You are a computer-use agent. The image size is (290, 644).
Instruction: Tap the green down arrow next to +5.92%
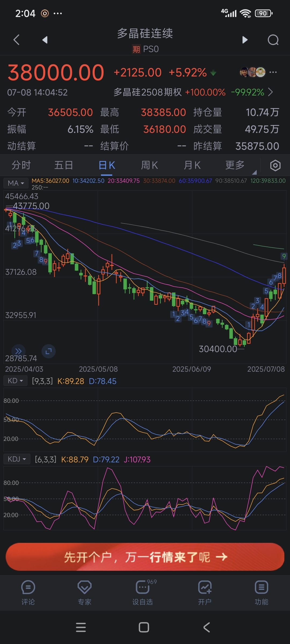pos(213,73)
